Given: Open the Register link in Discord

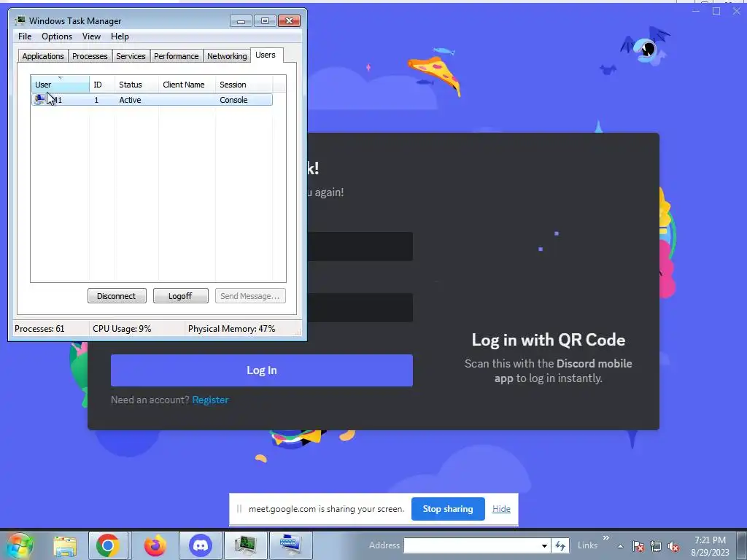Looking at the screenshot, I should click(x=210, y=400).
